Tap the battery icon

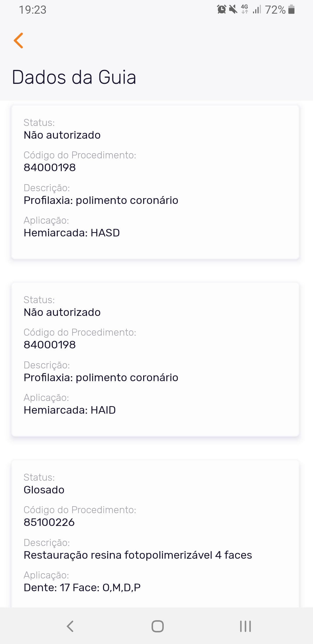coord(292,10)
